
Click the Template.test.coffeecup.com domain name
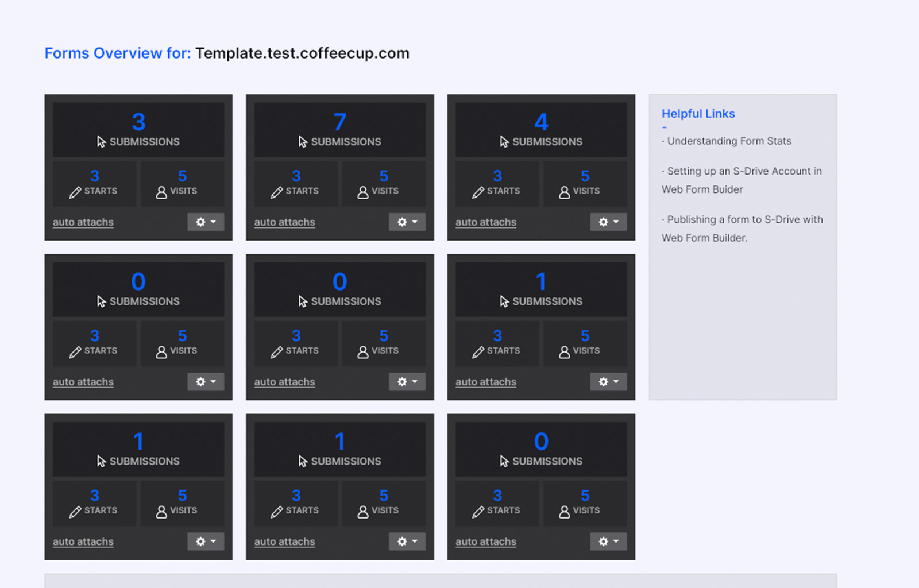tap(302, 53)
